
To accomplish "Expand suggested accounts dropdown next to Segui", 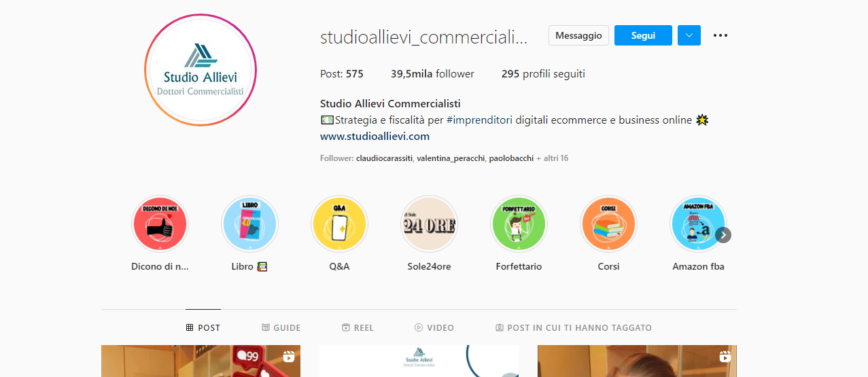I will click(x=689, y=35).
